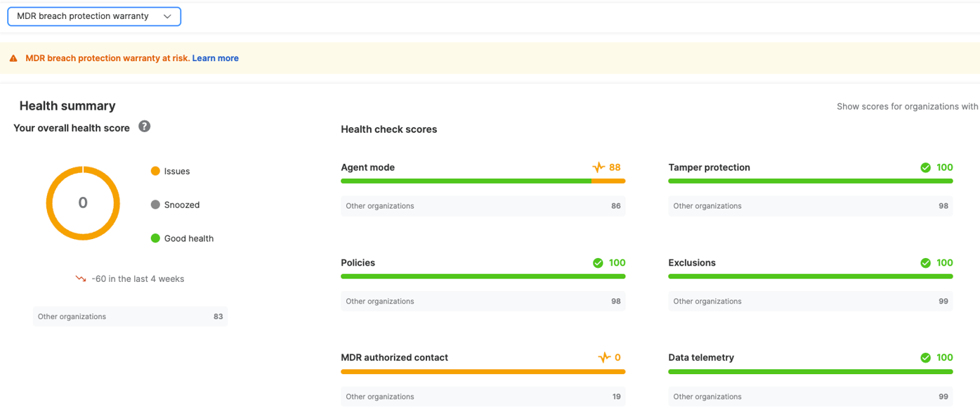Click the green checkmark next to Data telemetry

point(926,357)
